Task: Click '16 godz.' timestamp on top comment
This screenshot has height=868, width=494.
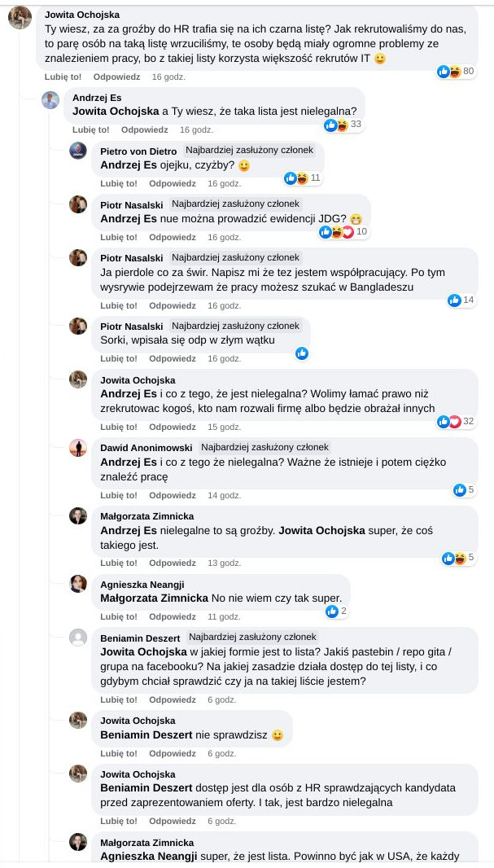Action: pos(168,77)
